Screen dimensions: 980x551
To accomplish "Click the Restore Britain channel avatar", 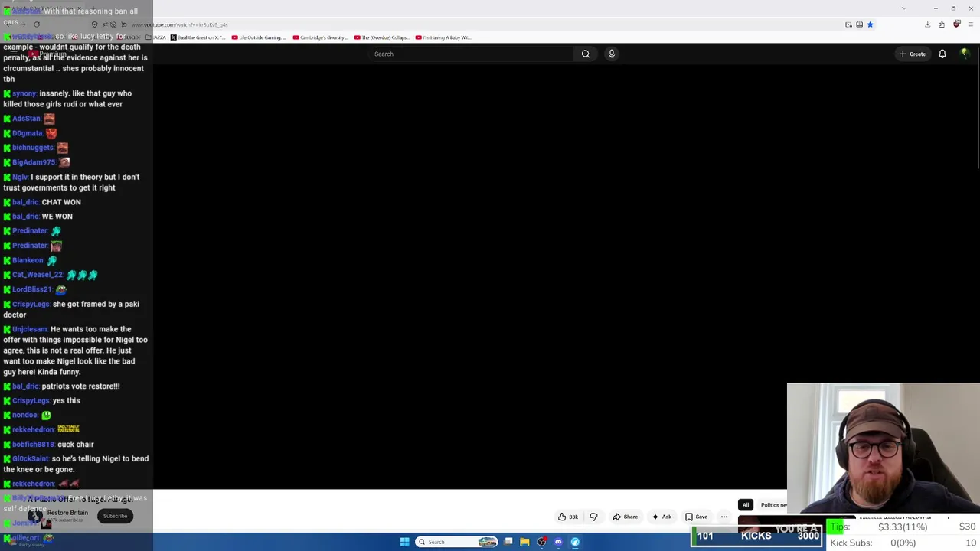I will point(34,516).
